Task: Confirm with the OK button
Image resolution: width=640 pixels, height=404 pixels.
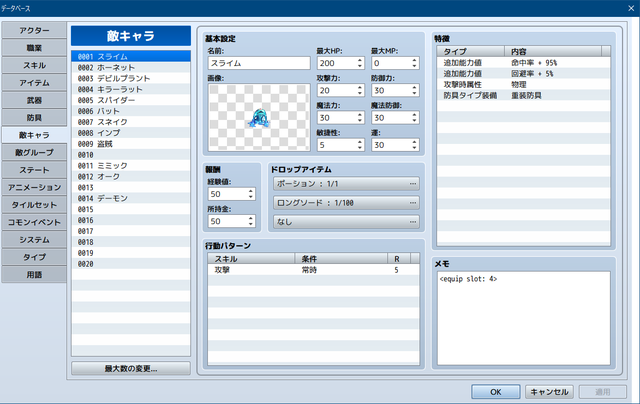Action: tap(496, 392)
